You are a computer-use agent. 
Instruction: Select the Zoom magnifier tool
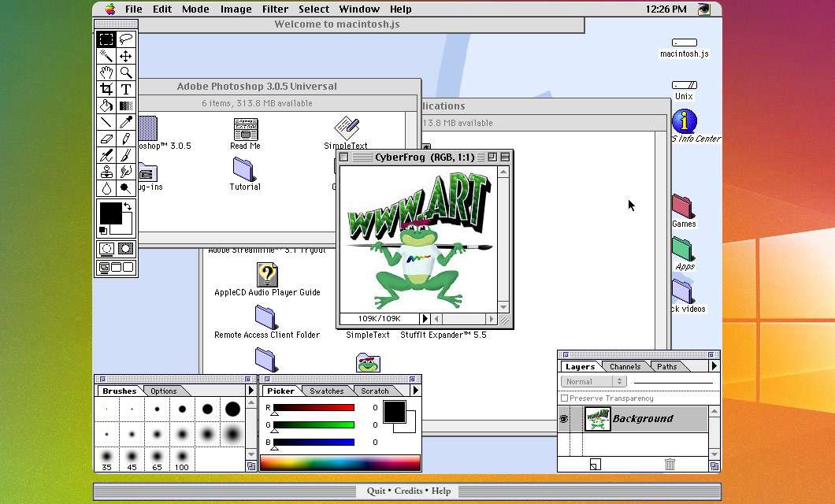pos(126,72)
